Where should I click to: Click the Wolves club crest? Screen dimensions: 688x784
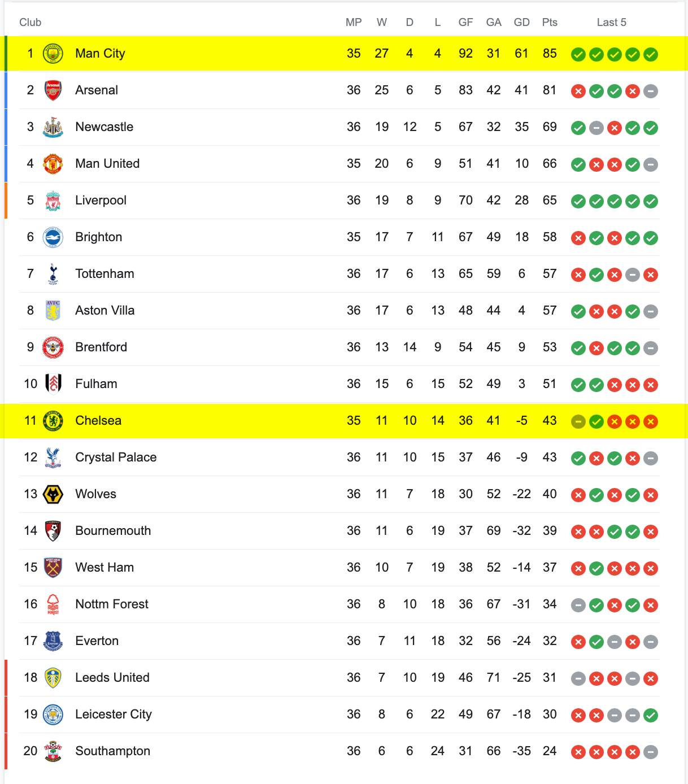(x=53, y=494)
